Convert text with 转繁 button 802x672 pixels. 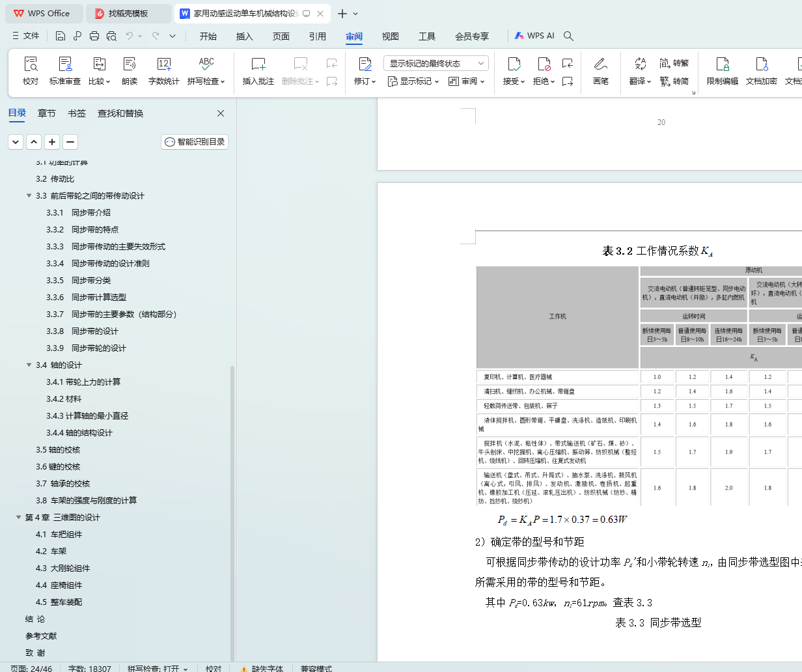click(x=674, y=63)
